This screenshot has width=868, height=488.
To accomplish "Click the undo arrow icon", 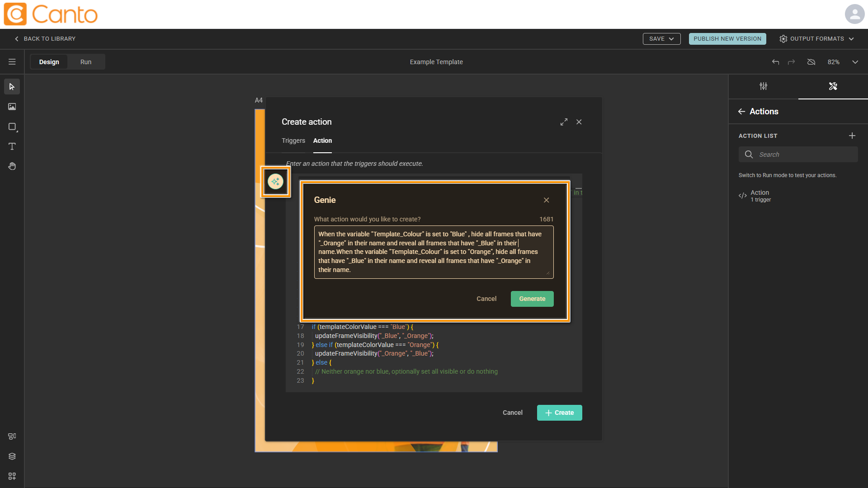I will click(x=775, y=62).
